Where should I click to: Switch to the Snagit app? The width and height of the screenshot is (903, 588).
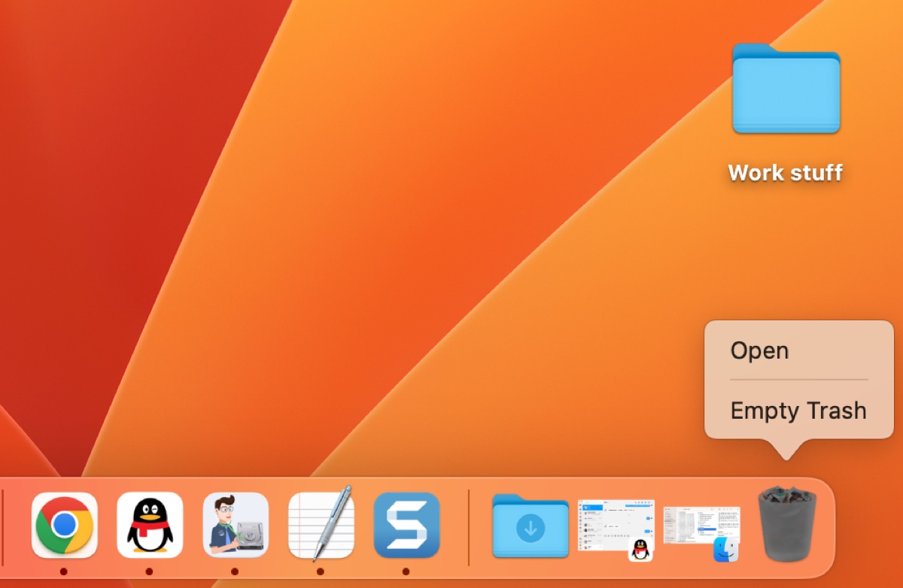[406, 525]
